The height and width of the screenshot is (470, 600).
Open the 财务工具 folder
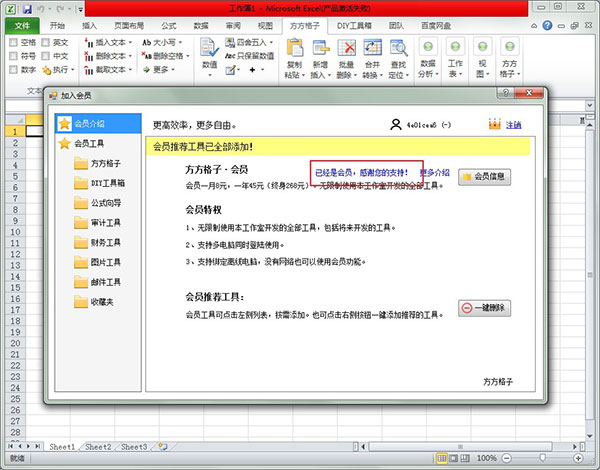[x=97, y=242]
